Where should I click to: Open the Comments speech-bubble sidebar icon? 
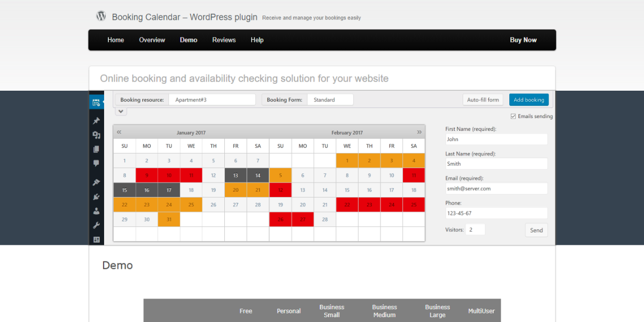pos(97,163)
